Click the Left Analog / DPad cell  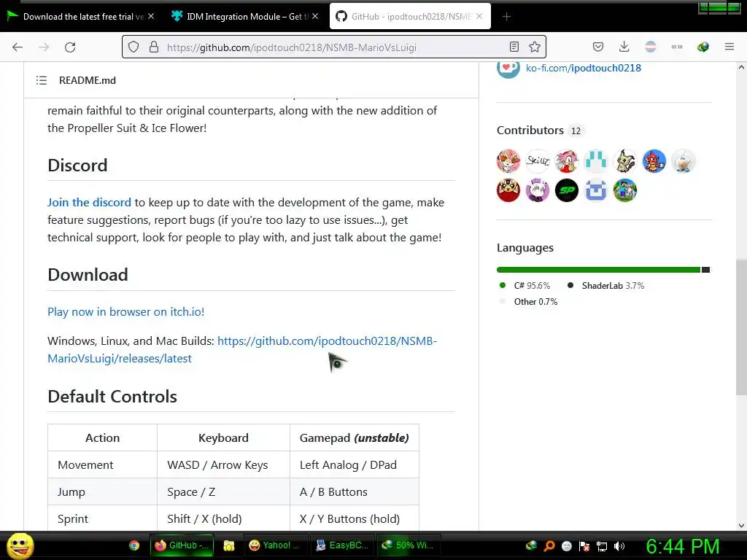click(355, 464)
